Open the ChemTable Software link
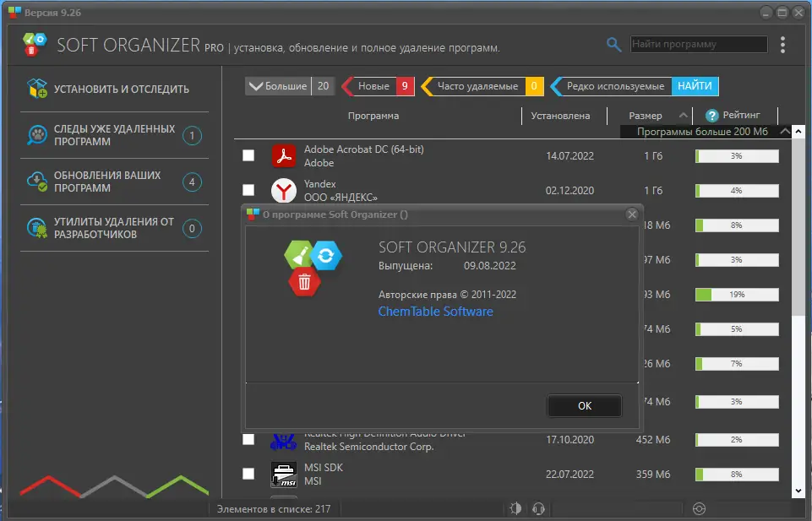This screenshot has height=521, width=812. click(435, 312)
